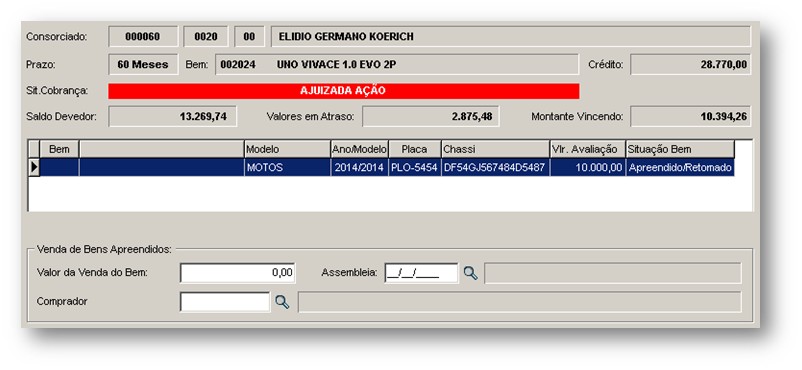The height and width of the screenshot is (370, 802).
Task: Sort by the Placa column header
Action: pyautogui.click(x=415, y=149)
